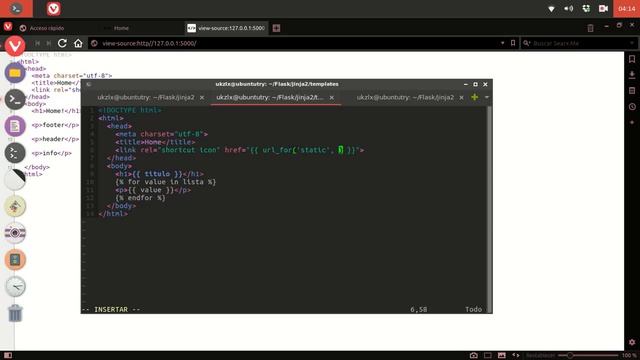Image resolution: width=640 pixels, height=360 pixels.
Task: Switch to first terminal tab ~/Flask/jinja2
Action: pos(146,97)
